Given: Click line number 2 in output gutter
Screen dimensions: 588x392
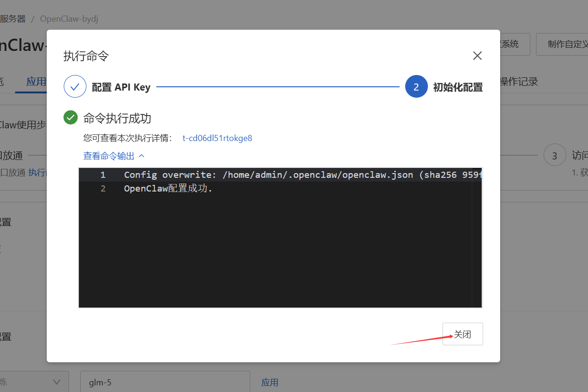Looking at the screenshot, I should pyautogui.click(x=102, y=189).
